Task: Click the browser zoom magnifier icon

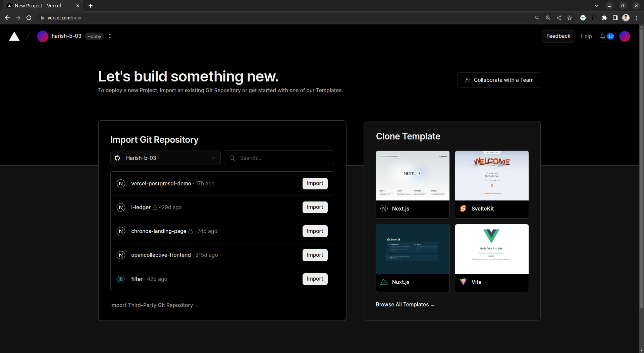Action: 548,18
